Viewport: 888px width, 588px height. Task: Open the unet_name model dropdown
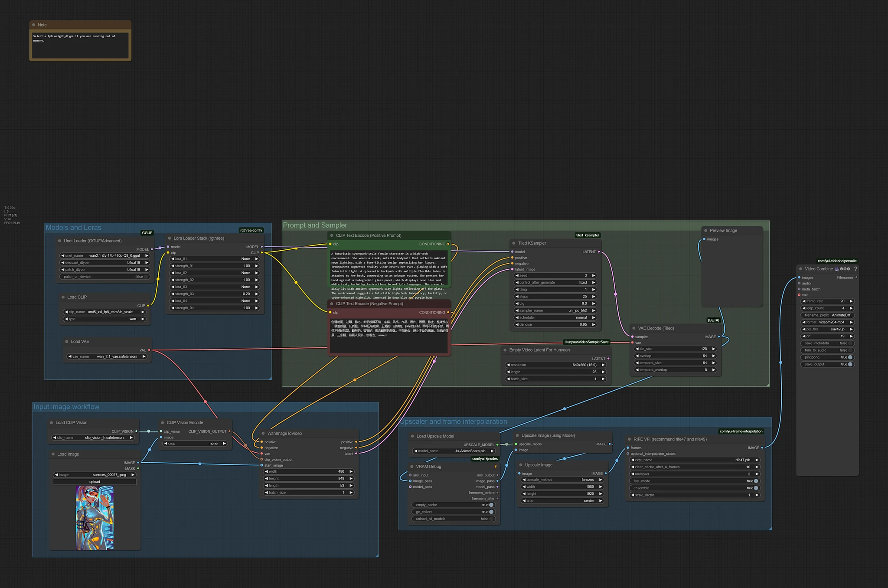click(105, 256)
